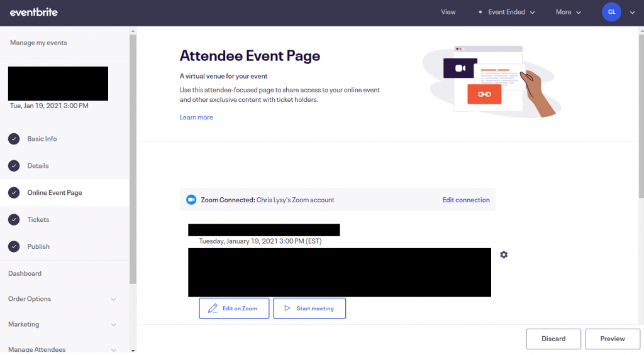Screen dimensions: 644x355
Task: Click the virtual venue illustration
Action: (x=492, y=81)
